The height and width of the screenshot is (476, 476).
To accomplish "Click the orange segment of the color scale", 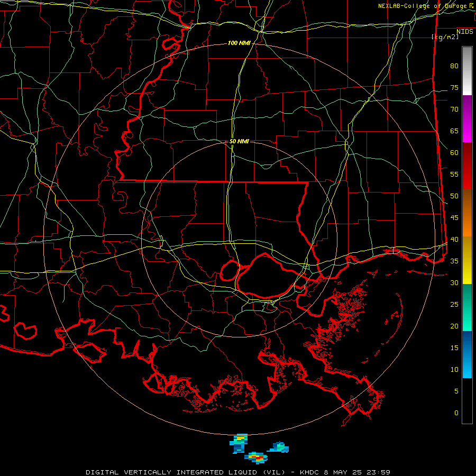I will 467,213.
